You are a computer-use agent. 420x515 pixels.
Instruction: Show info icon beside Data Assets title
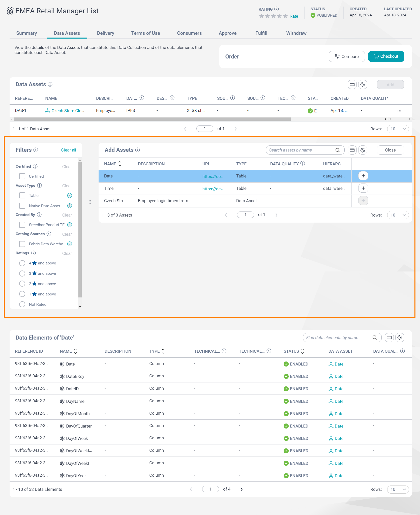click(x=50, y=84)
